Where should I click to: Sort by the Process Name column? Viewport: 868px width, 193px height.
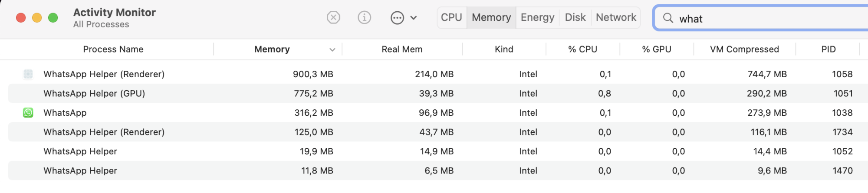(113, 49)
